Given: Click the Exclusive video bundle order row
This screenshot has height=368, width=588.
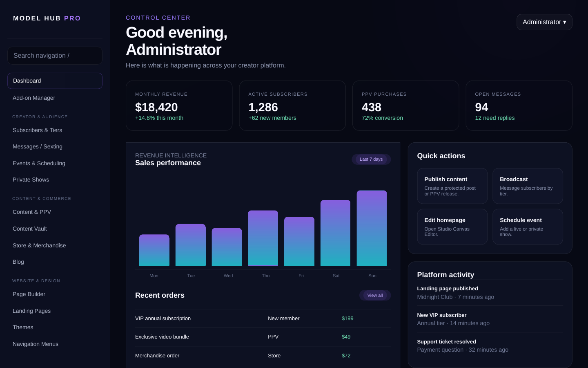Looking at the screenshot, I should [263, 337].
